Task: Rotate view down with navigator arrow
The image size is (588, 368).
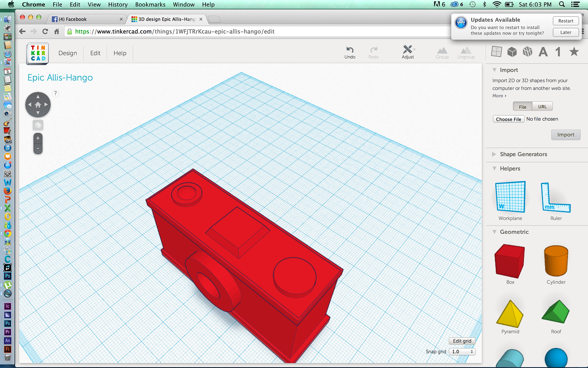Action: tap(38, 113)
